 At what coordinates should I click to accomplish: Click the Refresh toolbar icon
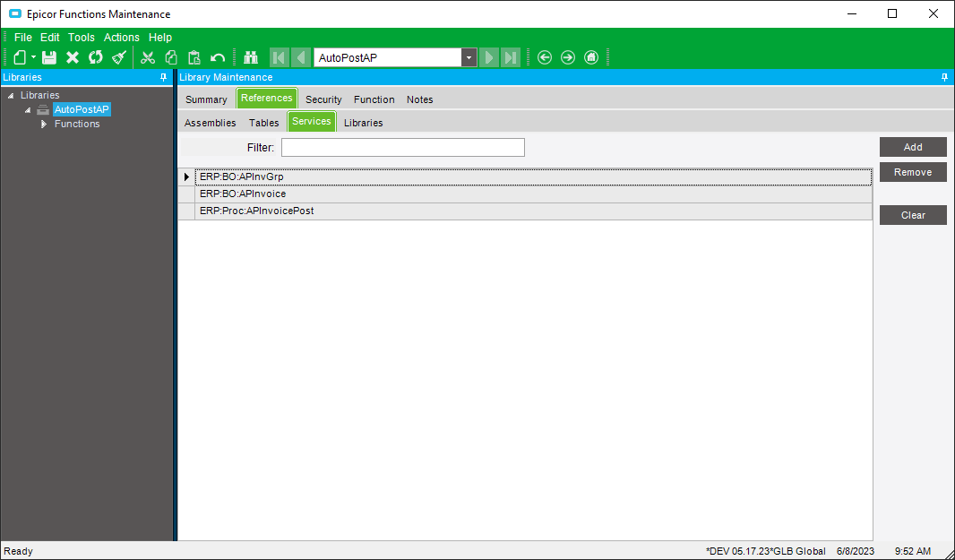click(x=96, y=57)
